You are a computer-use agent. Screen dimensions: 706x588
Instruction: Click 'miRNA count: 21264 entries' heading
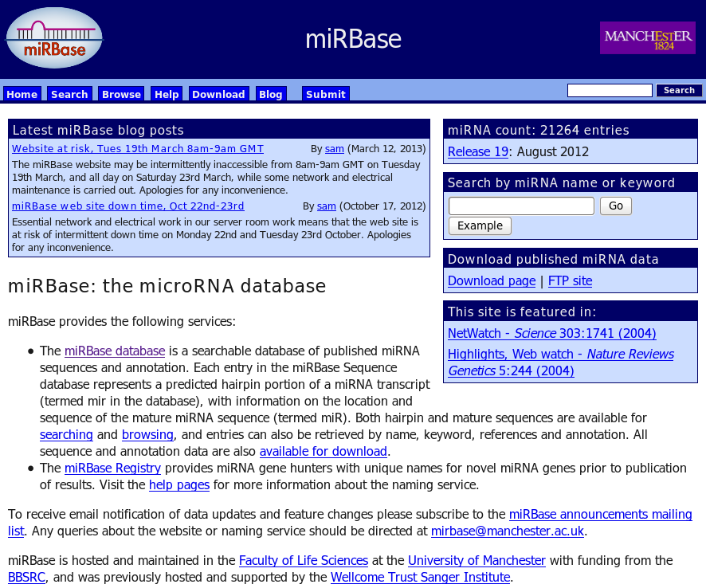point(538,130)
